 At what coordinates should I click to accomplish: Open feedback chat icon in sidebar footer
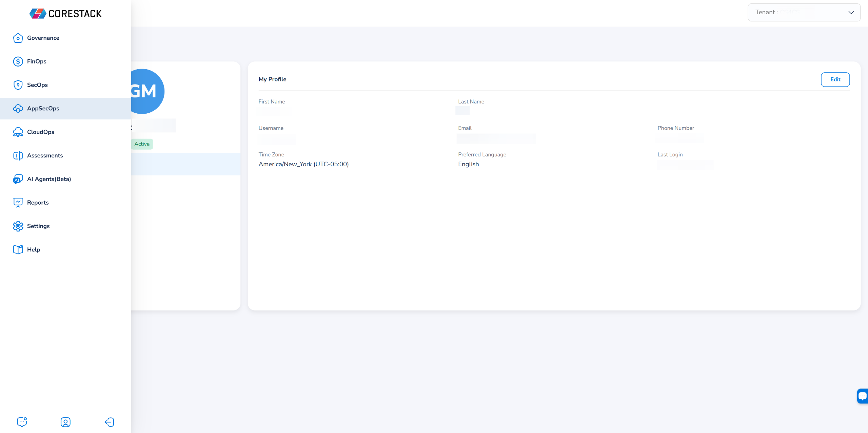(x=22, y=422)
